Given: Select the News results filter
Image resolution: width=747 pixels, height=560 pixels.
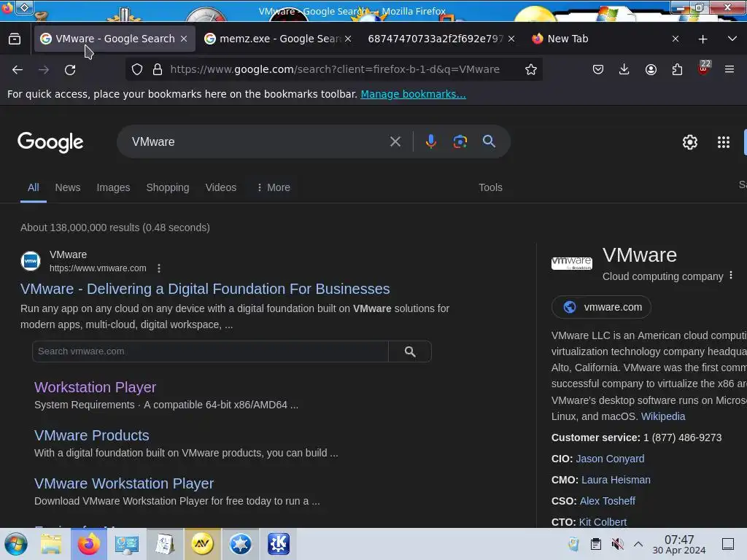Looking at the screenshot, I should coord(68,187).
